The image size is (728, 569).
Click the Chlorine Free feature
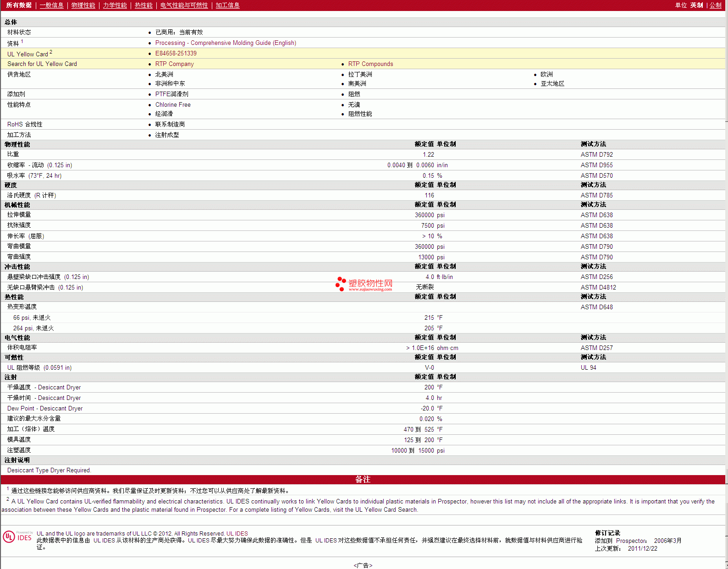pyautogui.click(x=173, y=104)
